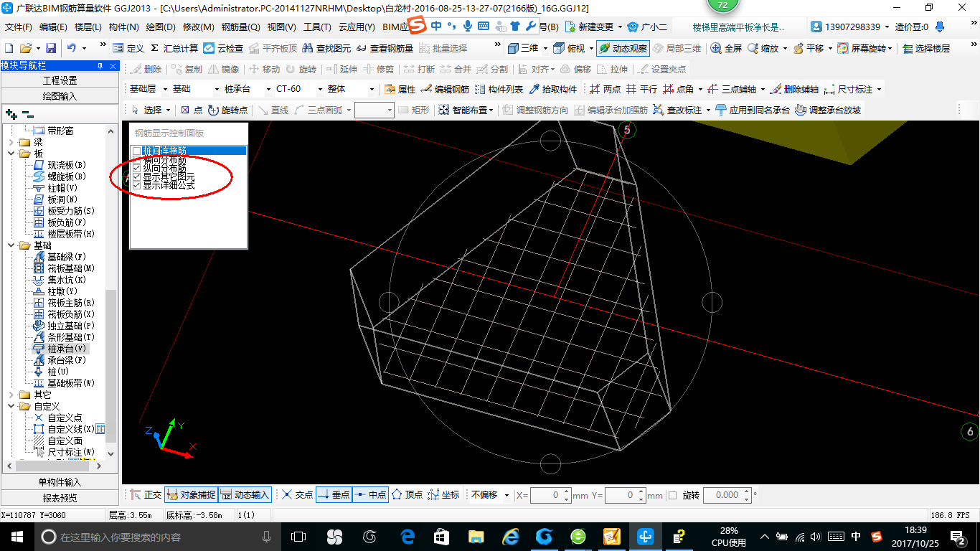Open Windows Start menu
This screenshot has height=551, width=980.
pos(16,536)
